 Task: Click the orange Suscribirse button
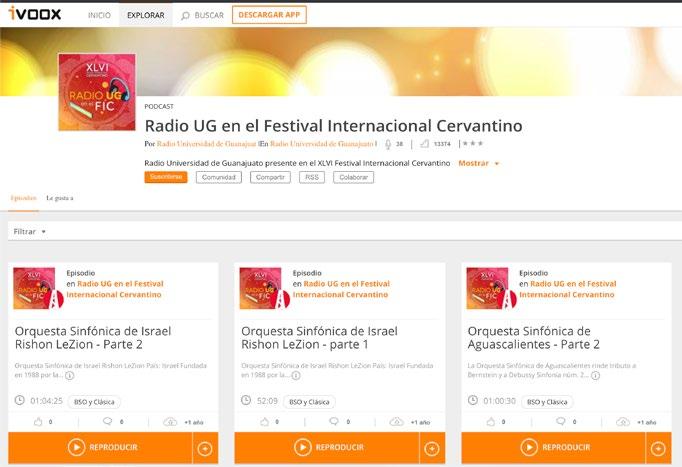[166, 177]
